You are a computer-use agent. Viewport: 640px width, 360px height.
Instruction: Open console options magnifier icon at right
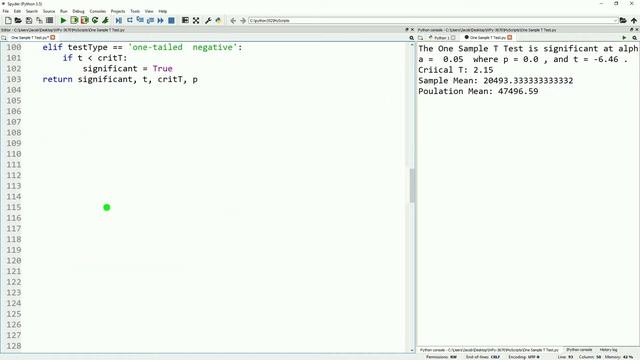(634, 38)
